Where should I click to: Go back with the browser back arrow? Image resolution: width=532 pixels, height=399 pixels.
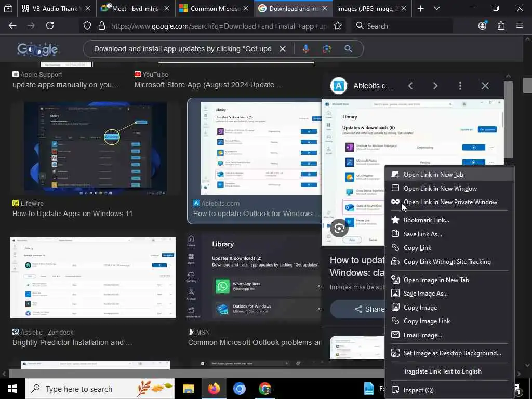12,26
